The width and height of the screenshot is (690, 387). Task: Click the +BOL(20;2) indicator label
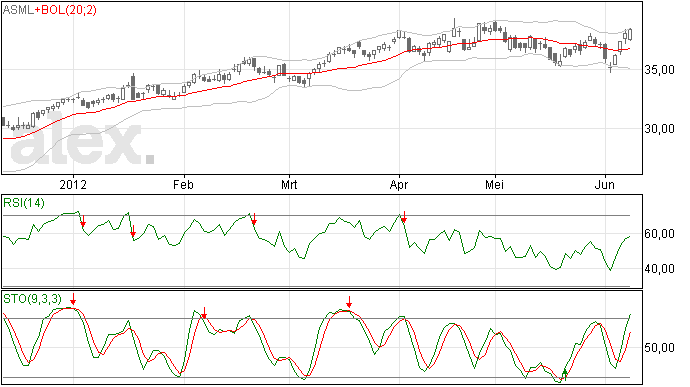(x=66, y=10)
